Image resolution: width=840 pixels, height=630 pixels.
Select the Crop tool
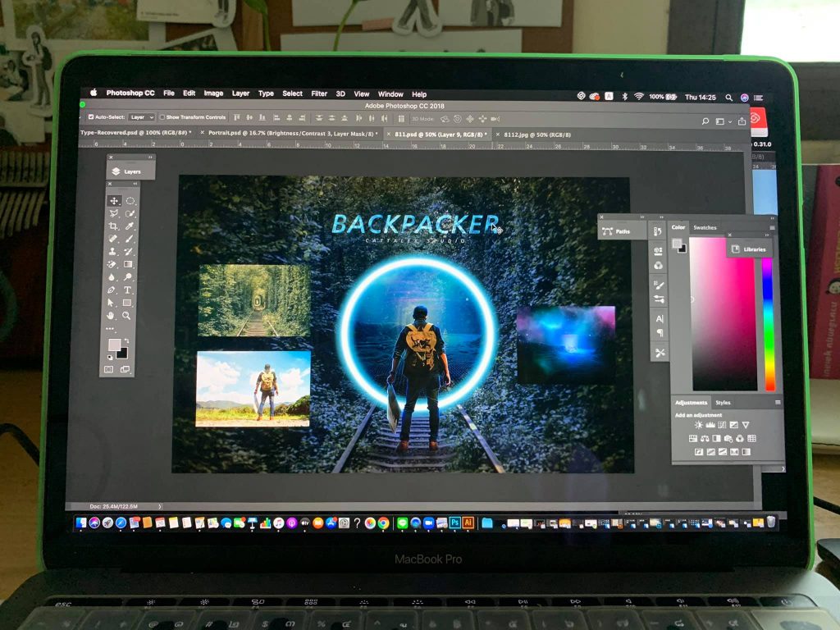(113, 226)
